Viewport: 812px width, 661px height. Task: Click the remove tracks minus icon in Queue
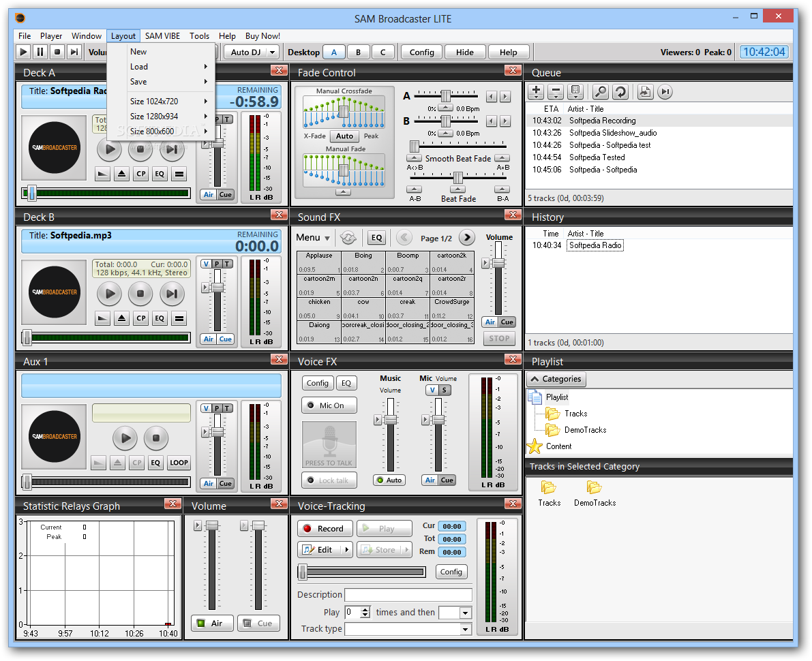tap(556, 92)
